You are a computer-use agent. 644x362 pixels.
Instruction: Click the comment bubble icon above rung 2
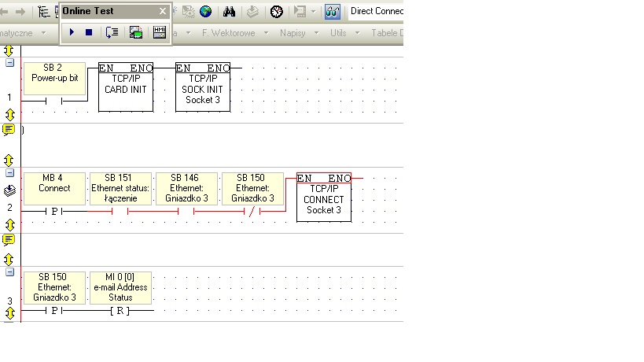(8, 130)
